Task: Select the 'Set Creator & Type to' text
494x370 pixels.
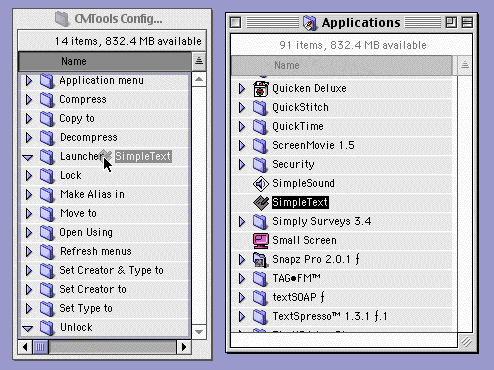Action: [x=111, y=270]
